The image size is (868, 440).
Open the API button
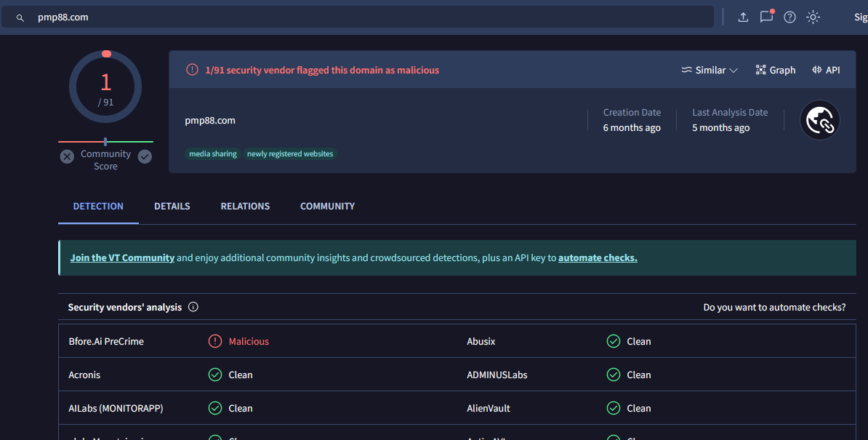coord(826,71)
